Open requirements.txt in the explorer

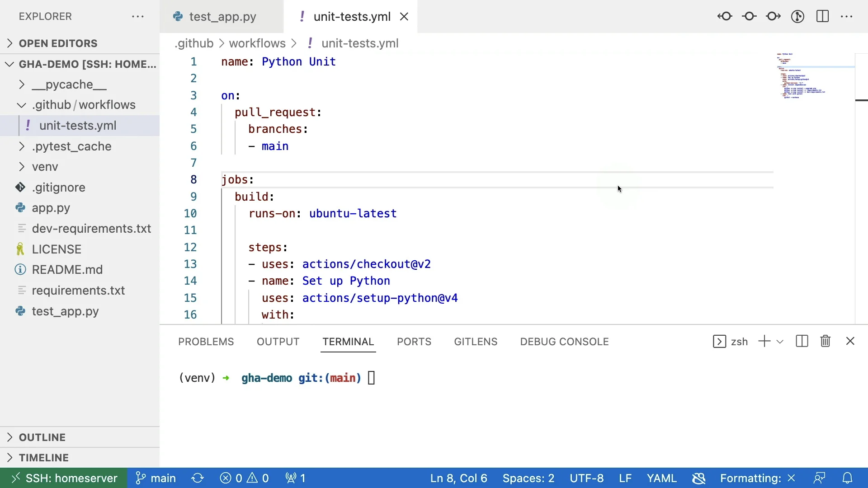[78, 291]
